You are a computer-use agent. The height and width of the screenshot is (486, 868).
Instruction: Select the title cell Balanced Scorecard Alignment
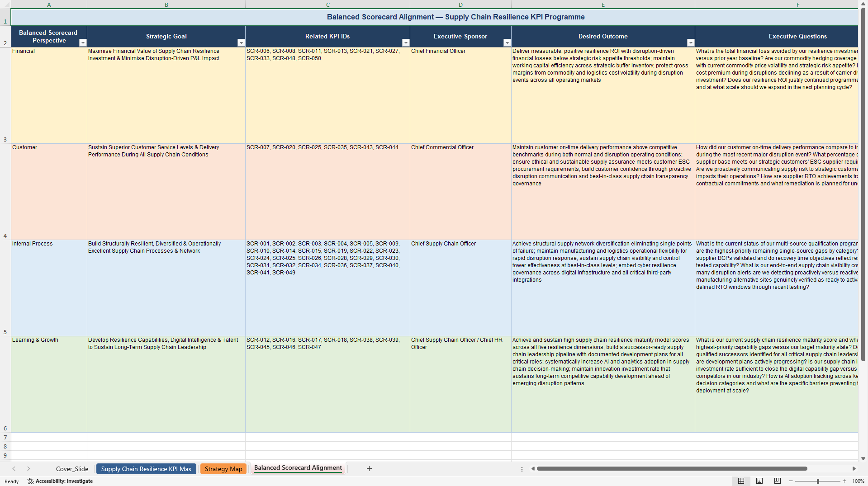(434, 17)
